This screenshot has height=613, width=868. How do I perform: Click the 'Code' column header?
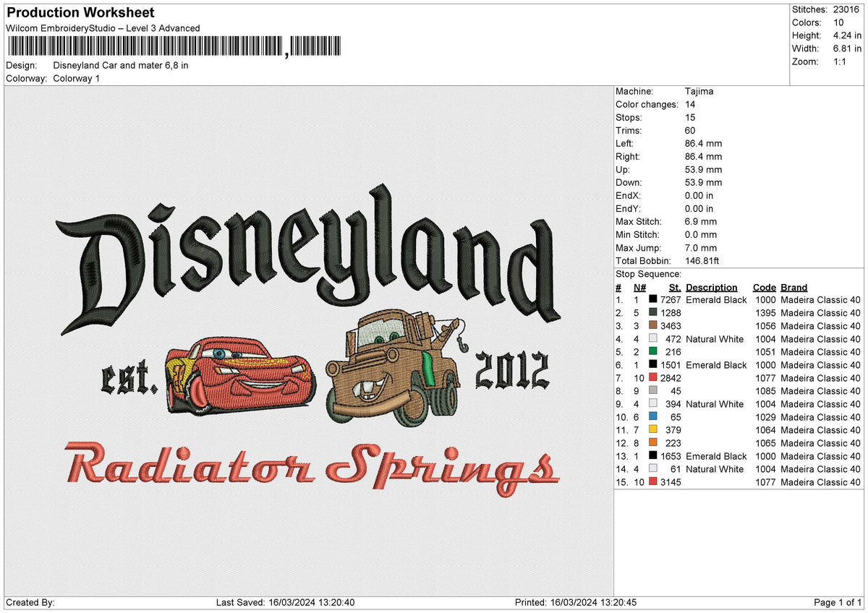tap(764, 287)
